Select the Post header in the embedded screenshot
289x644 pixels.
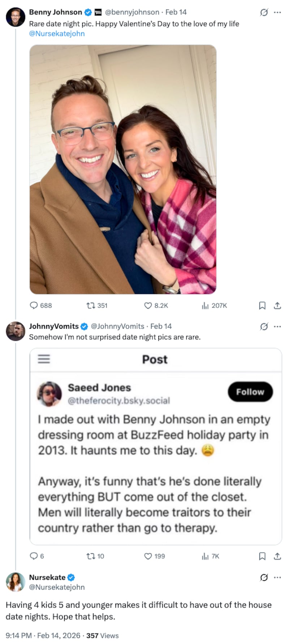pos(155,359)
